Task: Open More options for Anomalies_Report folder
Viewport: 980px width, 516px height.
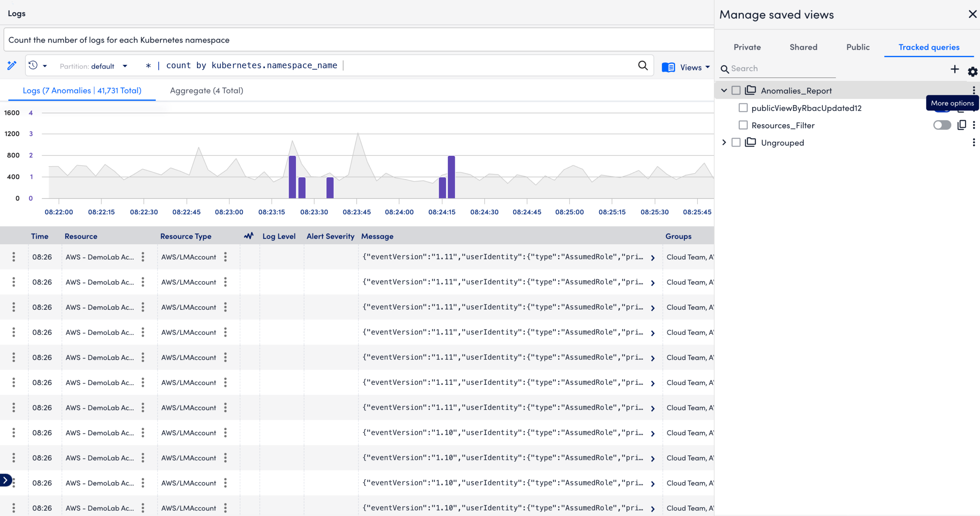Action: coord(974,90)
